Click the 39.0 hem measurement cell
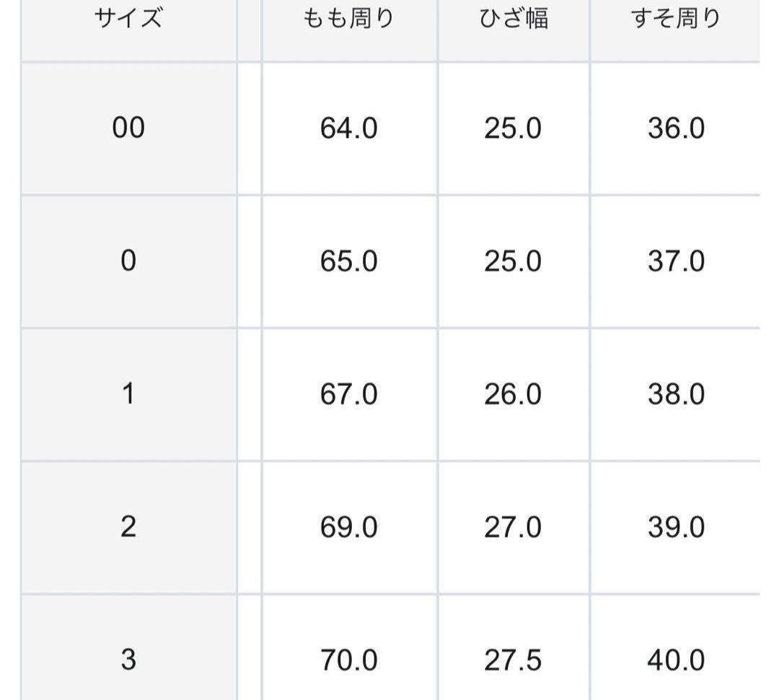The width and height of the screenshot is (779, 700). click(676, 527)
